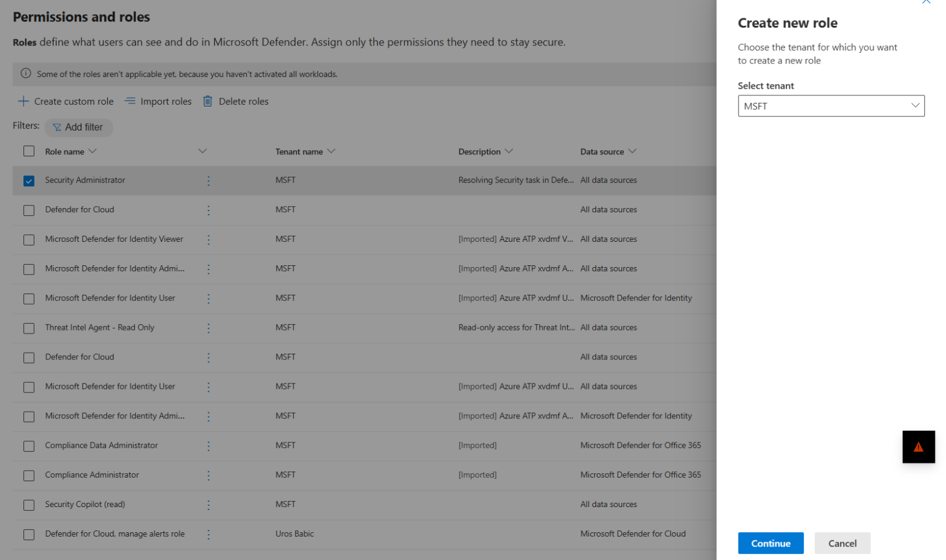Check the Compliance Data Administrator checkbox
The image size is (946, 560).
[29, 446]
